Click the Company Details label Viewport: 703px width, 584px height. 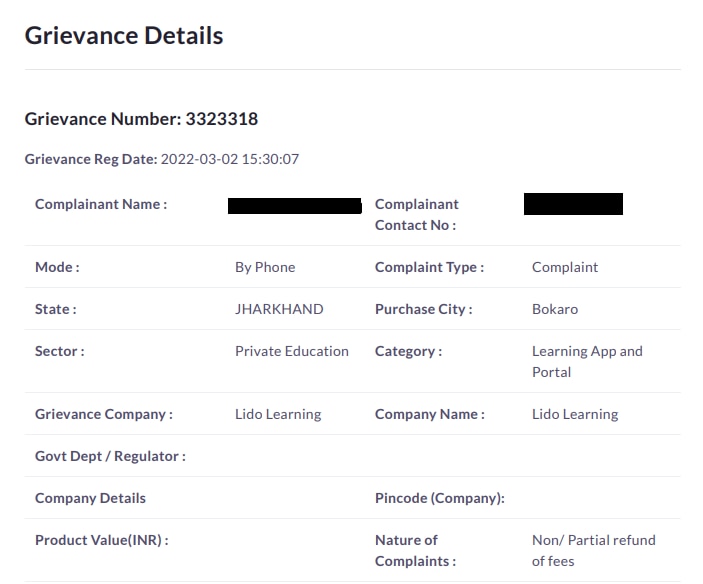(90, 498)
